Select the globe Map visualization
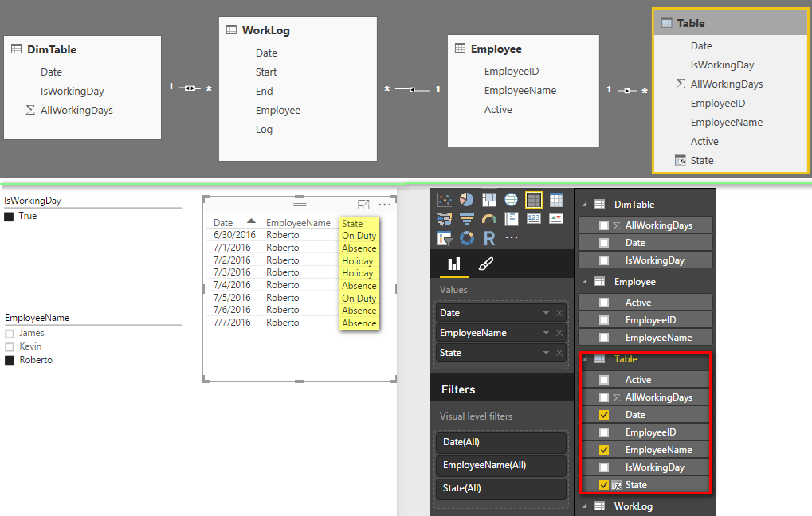Image resolution: width=812 pixels, height=516 pixels. (511, 200)
